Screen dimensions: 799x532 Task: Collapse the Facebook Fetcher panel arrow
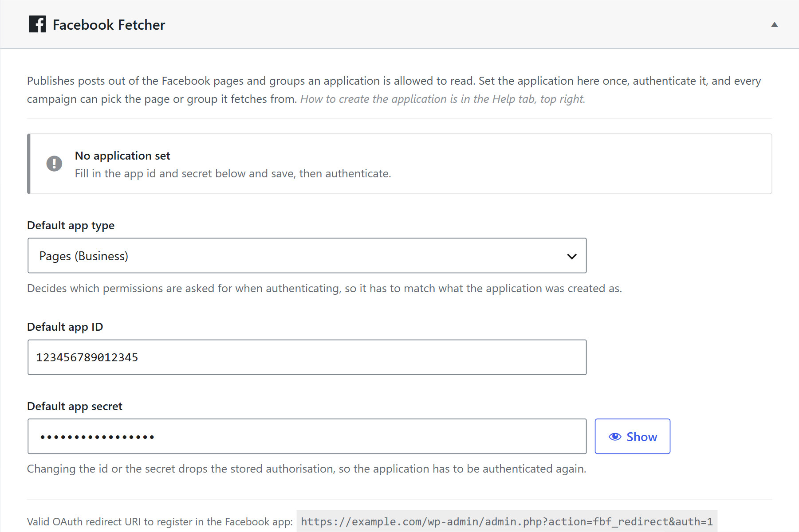774,25
